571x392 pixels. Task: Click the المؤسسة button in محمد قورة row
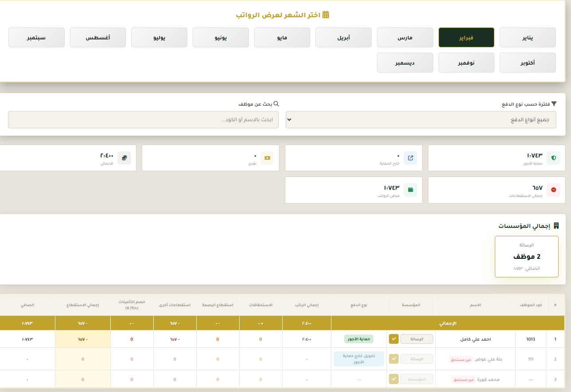(x=416, y=379)
